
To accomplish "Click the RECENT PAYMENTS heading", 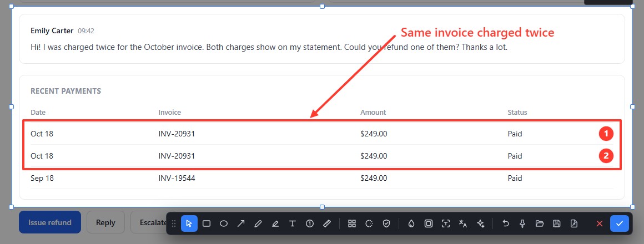I will coord(66,91).
